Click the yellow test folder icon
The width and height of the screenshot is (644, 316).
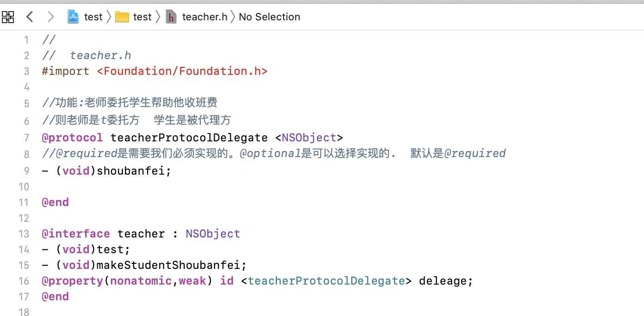(122, 17)
